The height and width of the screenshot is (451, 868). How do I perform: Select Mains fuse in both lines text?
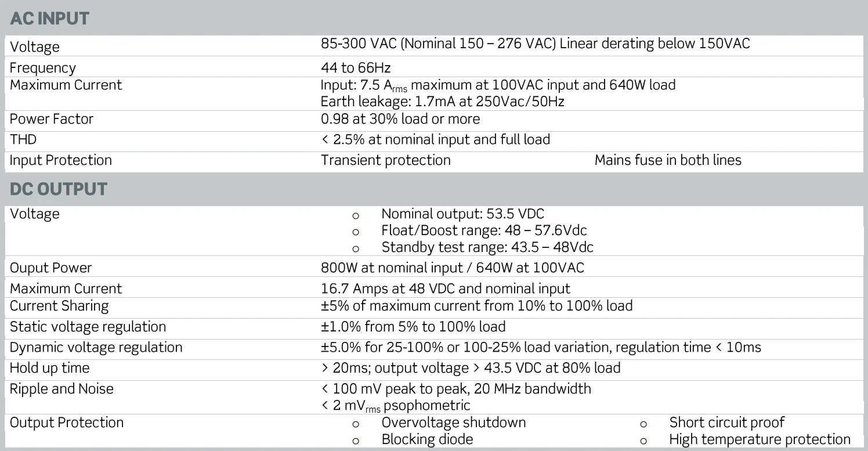point(668,160)
